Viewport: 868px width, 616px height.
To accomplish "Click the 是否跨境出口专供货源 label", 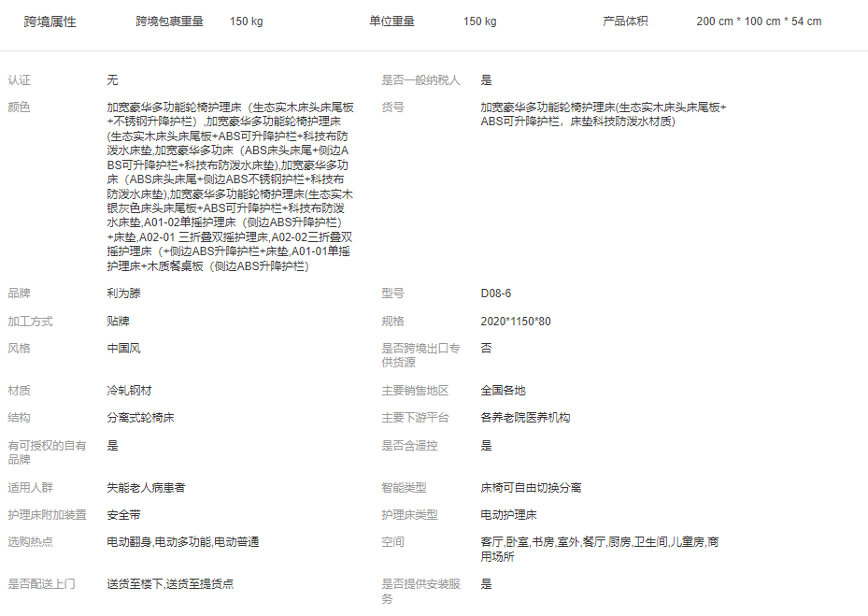I will point(420,355).
